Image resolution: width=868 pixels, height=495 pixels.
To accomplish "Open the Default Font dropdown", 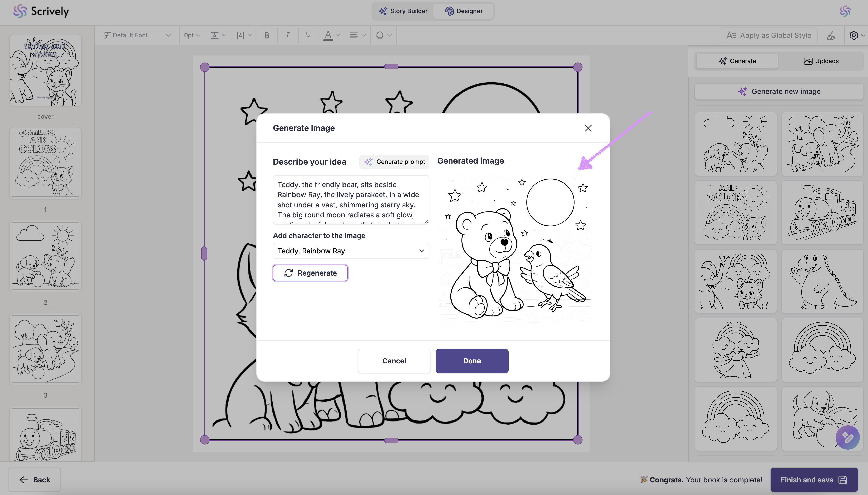I will point(137,35).
